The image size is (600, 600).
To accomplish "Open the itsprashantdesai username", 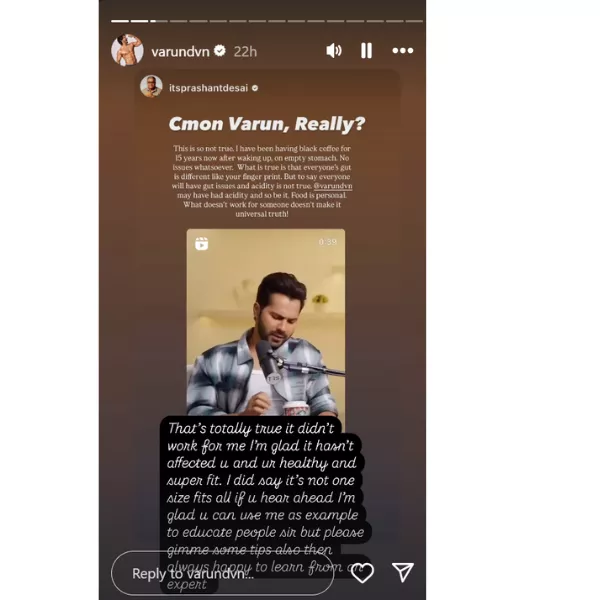I will pos(209,88).
